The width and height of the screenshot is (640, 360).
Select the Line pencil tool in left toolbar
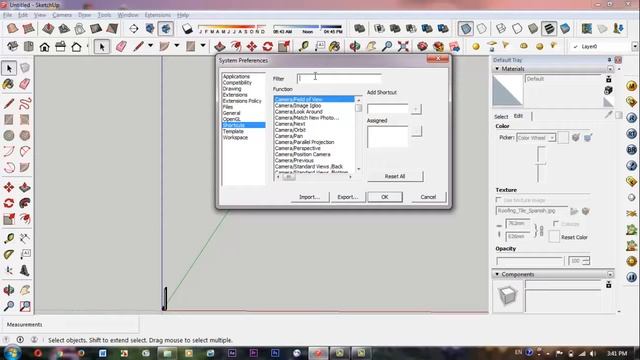(9, 104)
